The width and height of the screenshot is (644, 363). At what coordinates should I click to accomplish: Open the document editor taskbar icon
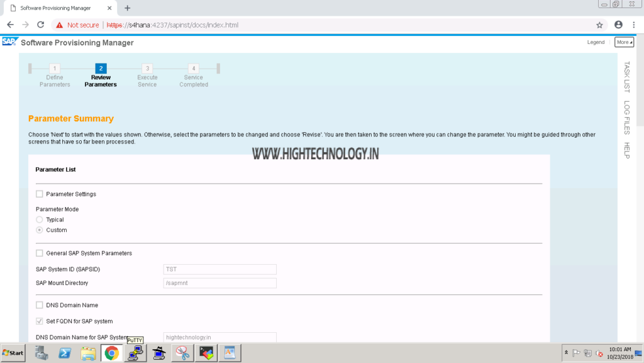[x=230, y=353]
